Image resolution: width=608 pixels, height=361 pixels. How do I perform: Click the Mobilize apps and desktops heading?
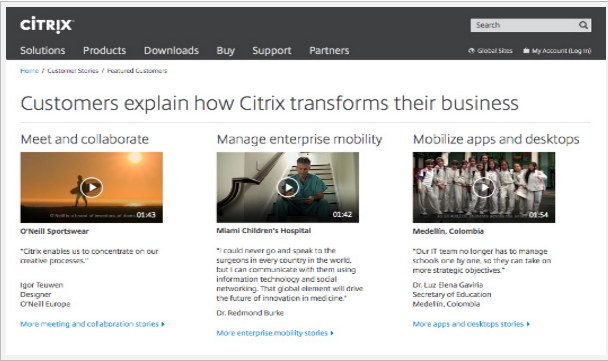[496, 139]
